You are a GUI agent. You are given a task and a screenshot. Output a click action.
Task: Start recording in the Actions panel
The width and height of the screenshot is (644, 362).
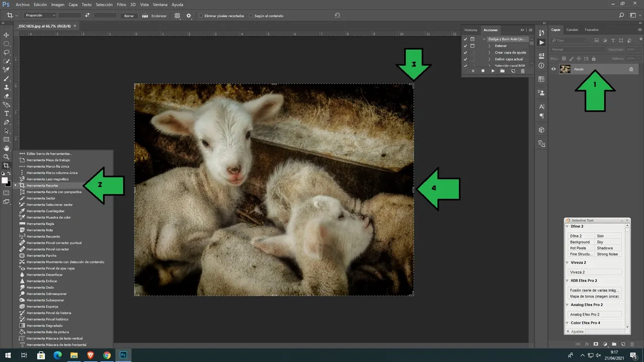point(483,71)
